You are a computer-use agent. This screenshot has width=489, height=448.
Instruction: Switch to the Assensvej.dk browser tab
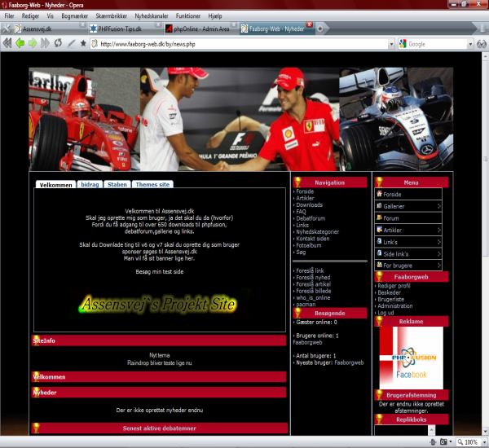tap(46, 29)
